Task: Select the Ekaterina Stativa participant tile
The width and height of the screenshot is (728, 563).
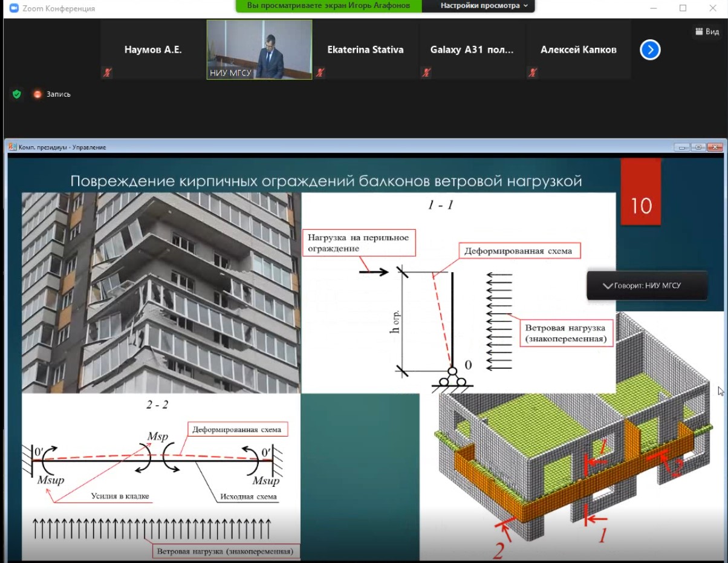Action: pos(365,50)
